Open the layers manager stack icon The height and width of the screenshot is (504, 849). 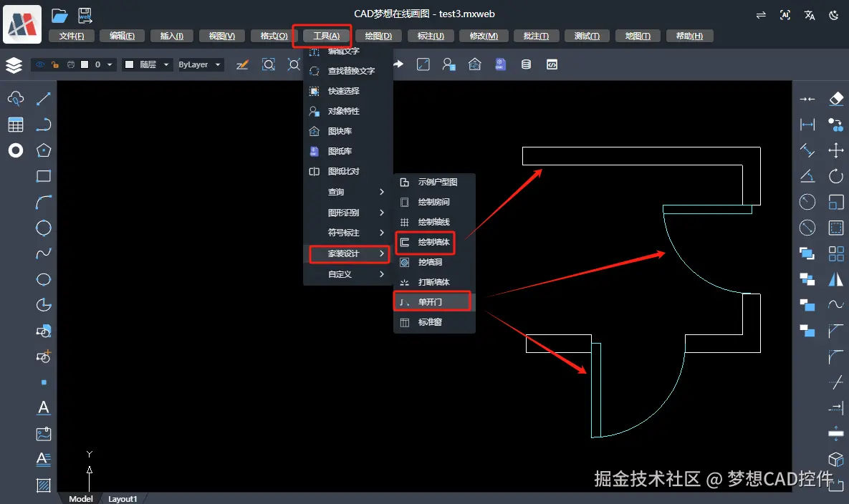coord(14,65)
